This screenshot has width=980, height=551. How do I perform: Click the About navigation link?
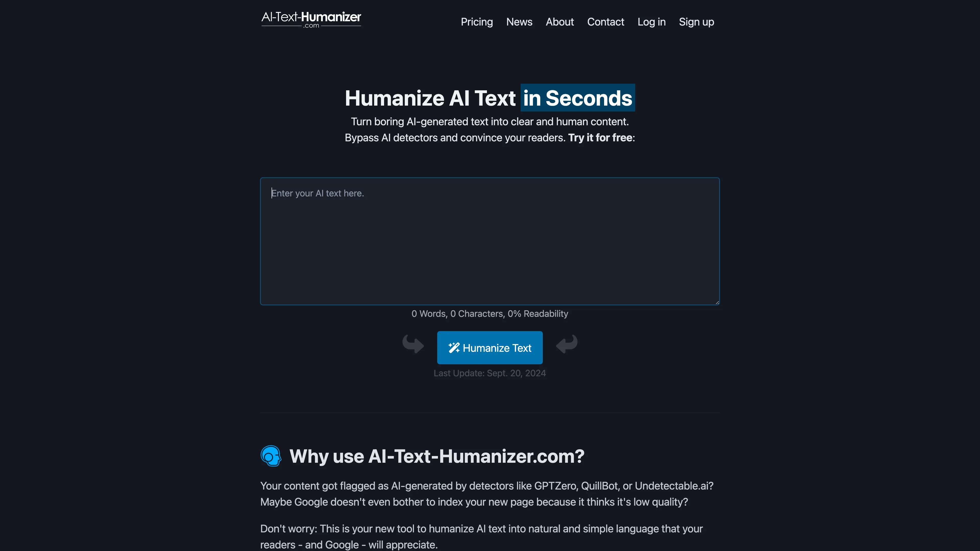[560, 21]
